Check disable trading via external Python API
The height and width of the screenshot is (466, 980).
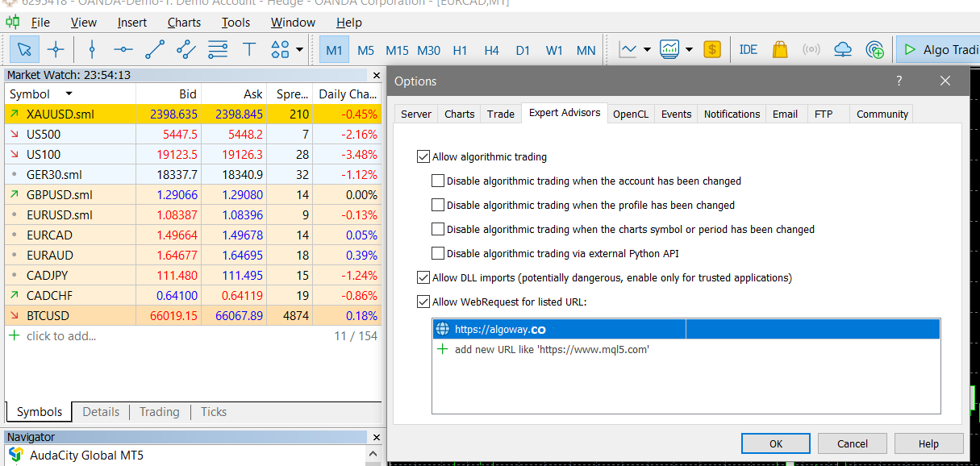click(x=438, y=254)
